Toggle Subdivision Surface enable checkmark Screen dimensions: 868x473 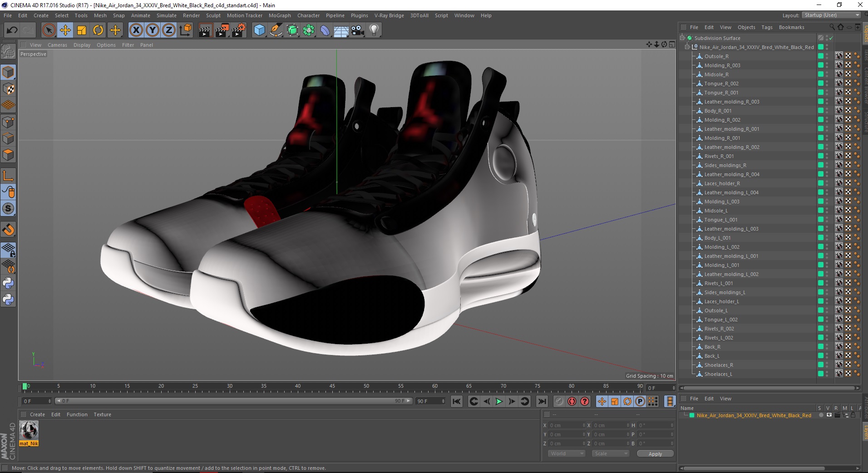point(831,38)
